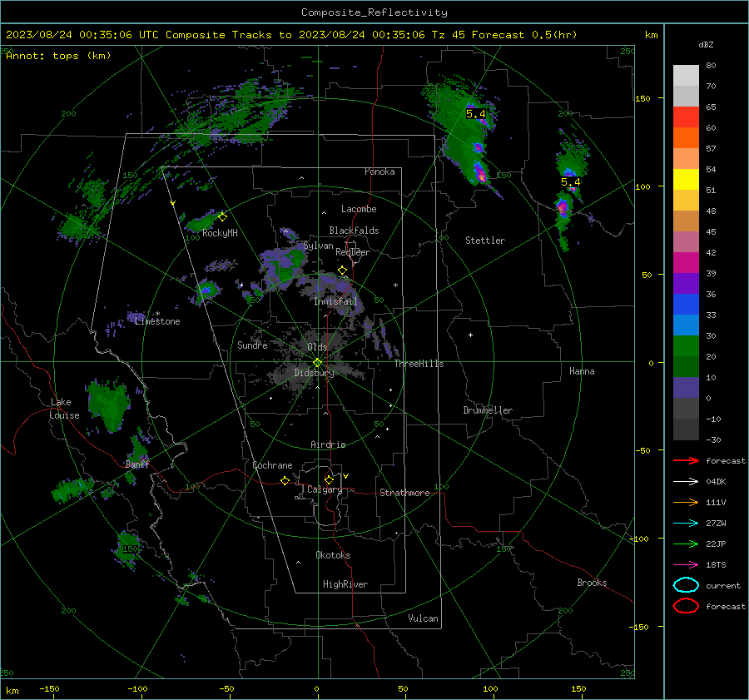Viewport: 749px width, 700px height.
Task: Select the white 04DK arrow in legend
Action: coord(686,481)
